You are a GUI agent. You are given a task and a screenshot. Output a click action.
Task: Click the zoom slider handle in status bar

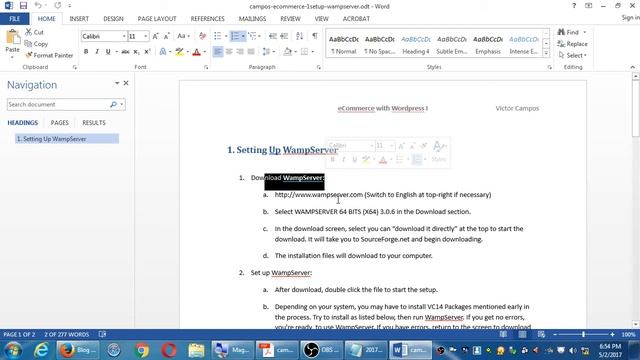(x=583, y=334)
